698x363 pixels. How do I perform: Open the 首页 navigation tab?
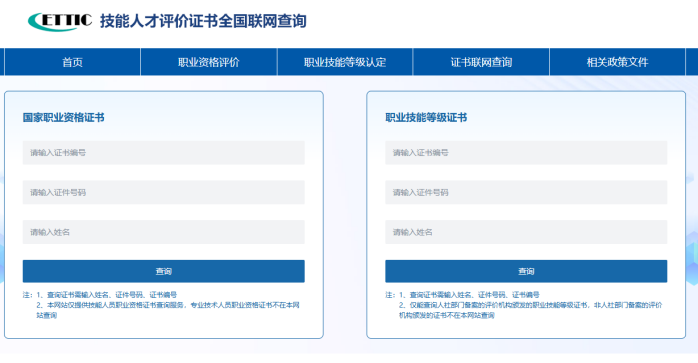72,62
